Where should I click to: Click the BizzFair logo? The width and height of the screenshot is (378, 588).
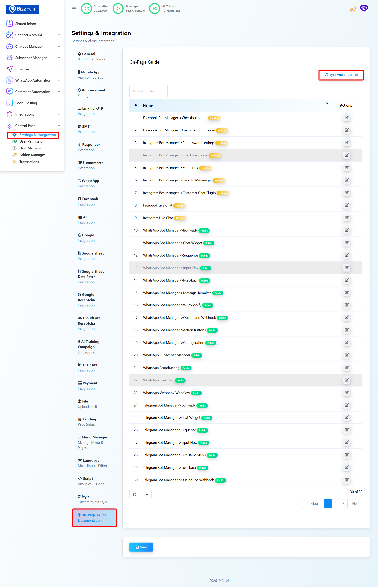pos(22,9)
